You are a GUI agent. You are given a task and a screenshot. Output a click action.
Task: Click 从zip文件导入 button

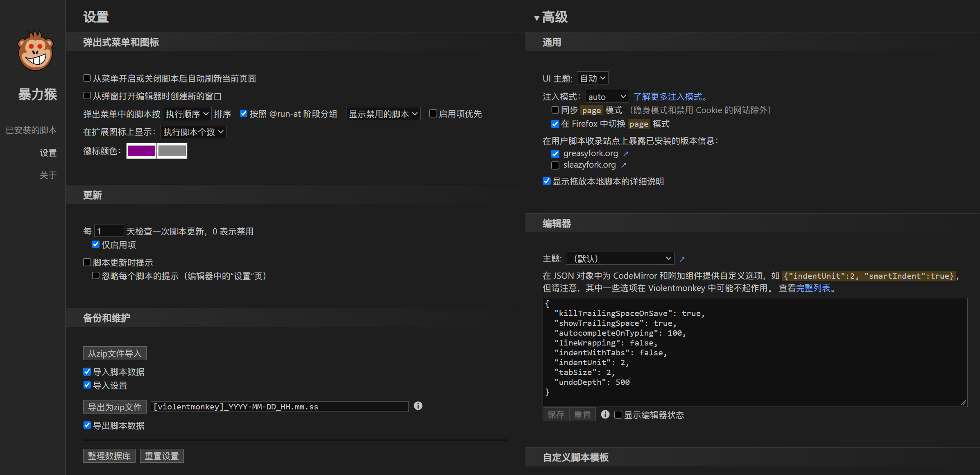(115, 353)
